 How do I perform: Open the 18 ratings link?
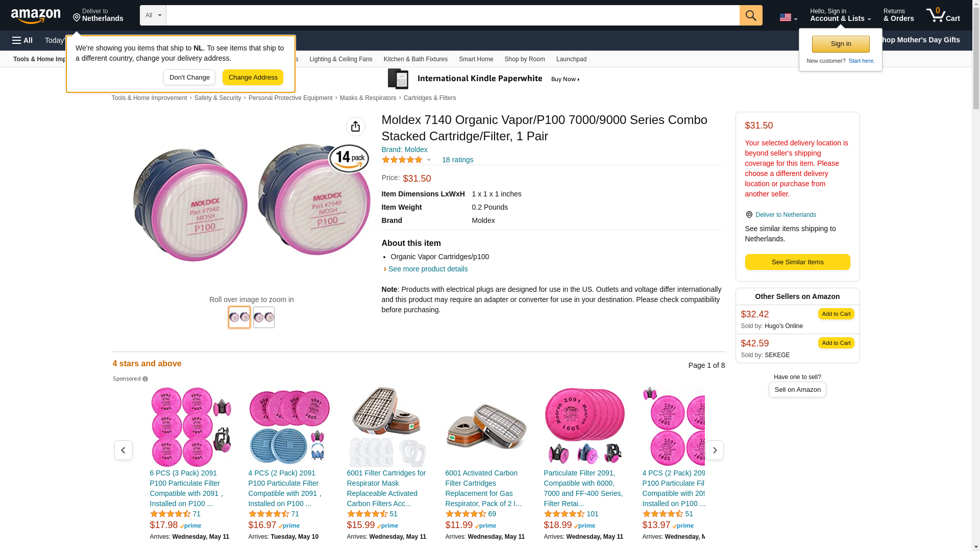pyautogui.click(x=457, y=160)
